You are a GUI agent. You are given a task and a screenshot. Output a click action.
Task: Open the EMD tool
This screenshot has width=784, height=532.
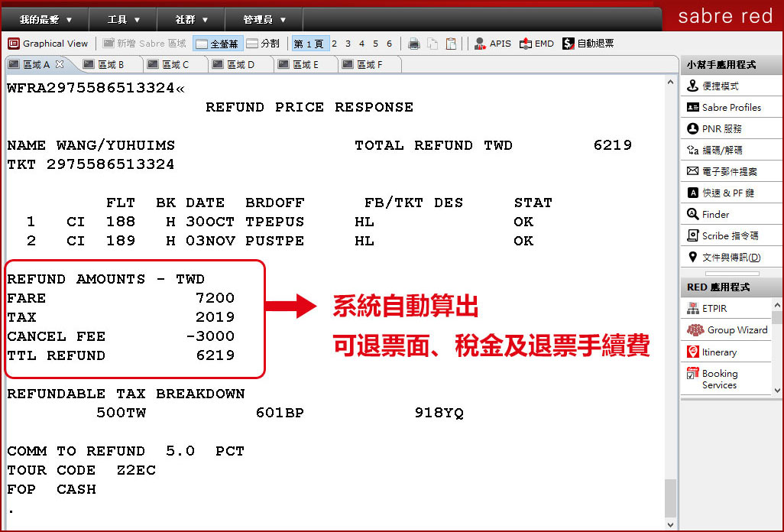point(536,44)
